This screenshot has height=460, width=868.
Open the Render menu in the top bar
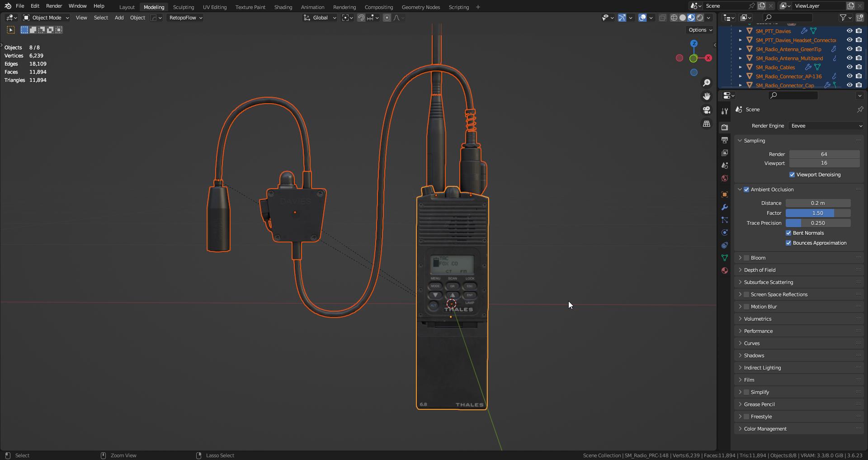coord(54,6)
